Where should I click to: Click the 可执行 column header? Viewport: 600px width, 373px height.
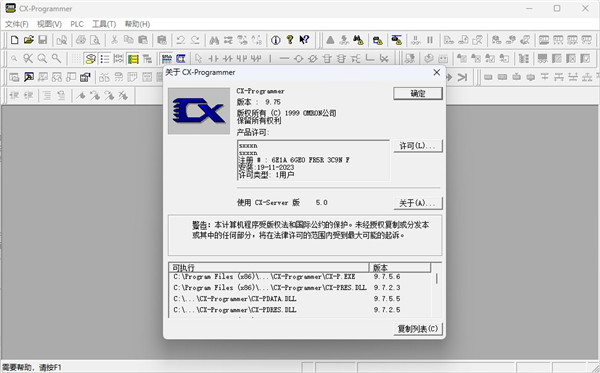tap(269, 267)
